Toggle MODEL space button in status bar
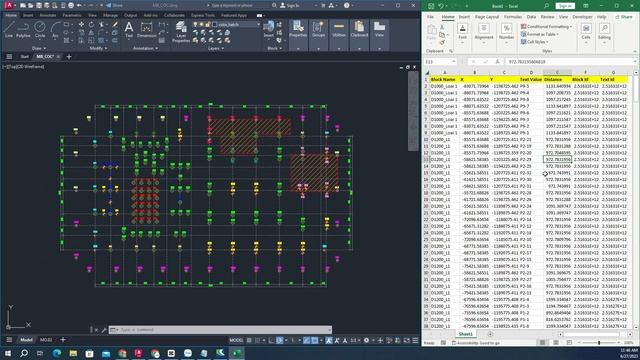 click(236, 340)
